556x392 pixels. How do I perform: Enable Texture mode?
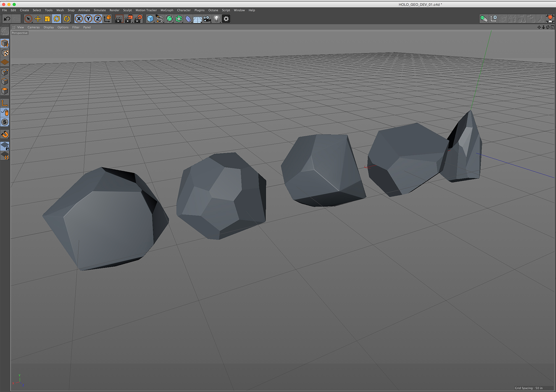click(5, 53)
